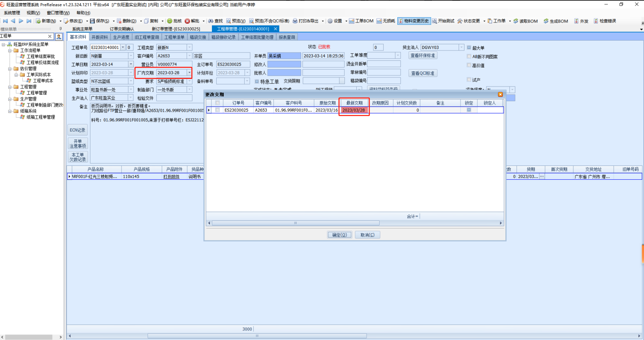
Task: Click 新增(N) to add a new record
Action: tap(46, 21)
